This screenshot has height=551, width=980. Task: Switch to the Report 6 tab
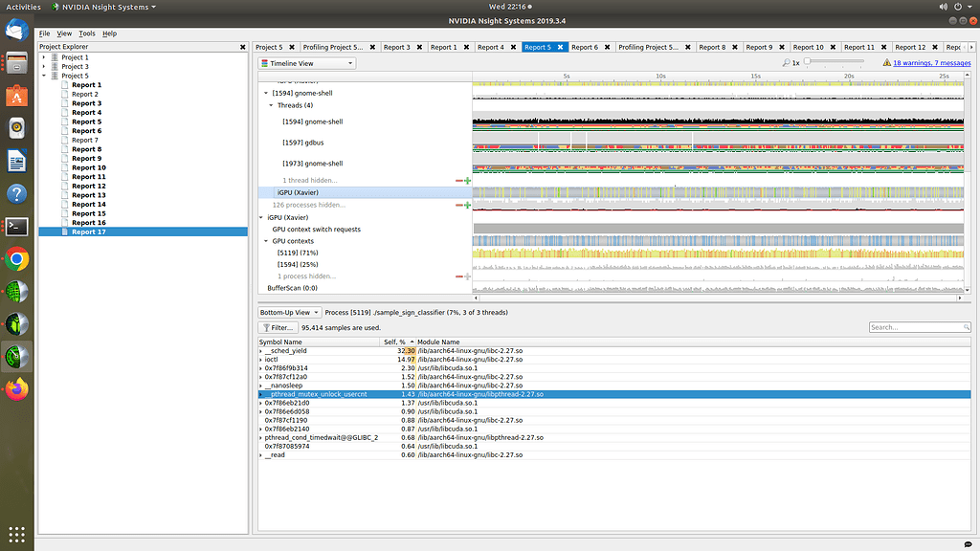[587, 45]
